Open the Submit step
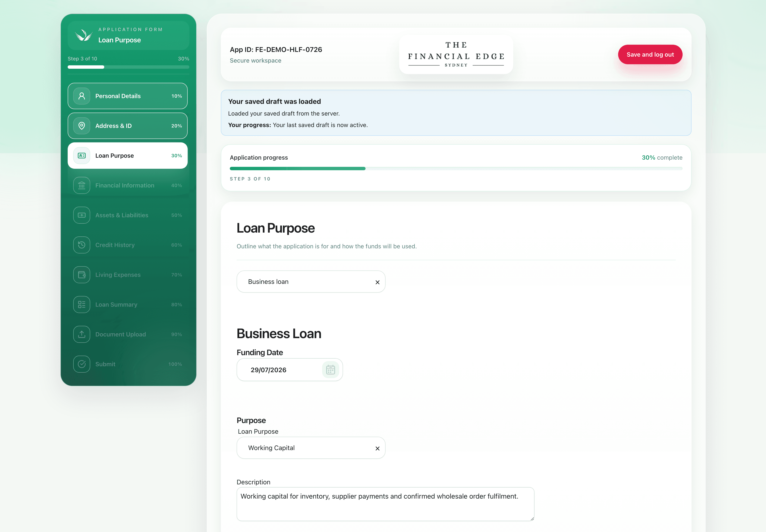 tap(128, 364)
